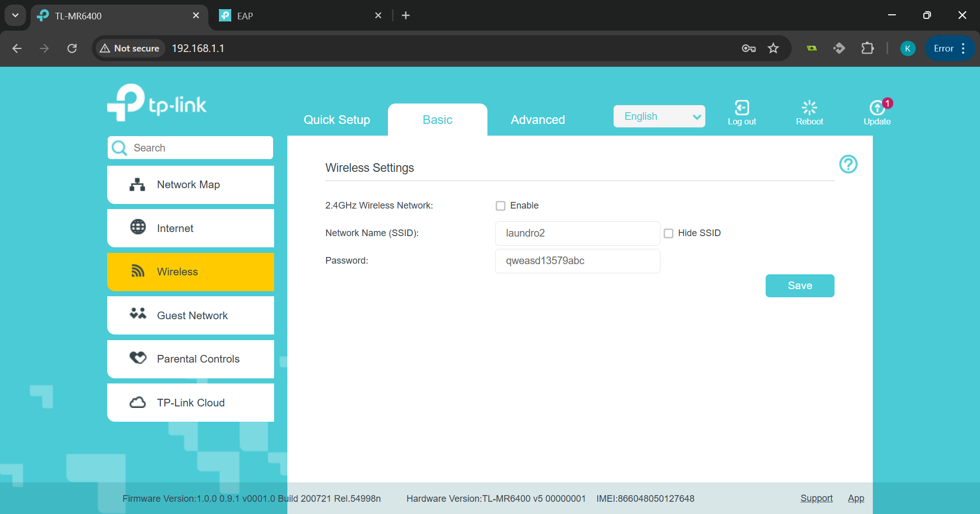The height and width of the screenshot is (514, 980).
Task: Go back in the browser
Action: click(17, 48)
